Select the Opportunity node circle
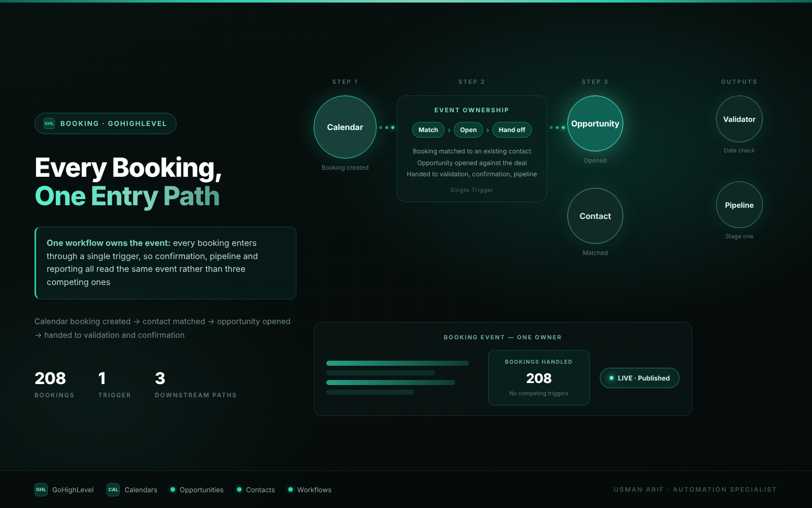 coord(595,123)
